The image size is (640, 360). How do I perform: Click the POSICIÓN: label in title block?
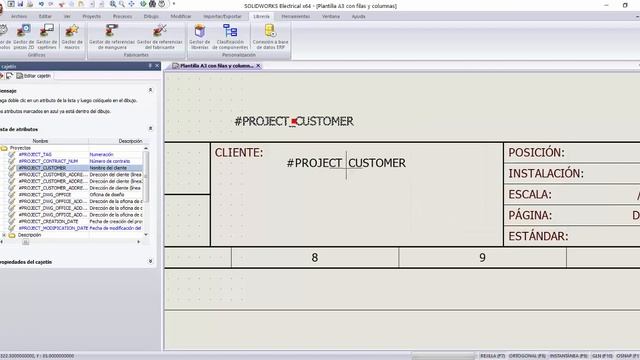pos(536,153)
